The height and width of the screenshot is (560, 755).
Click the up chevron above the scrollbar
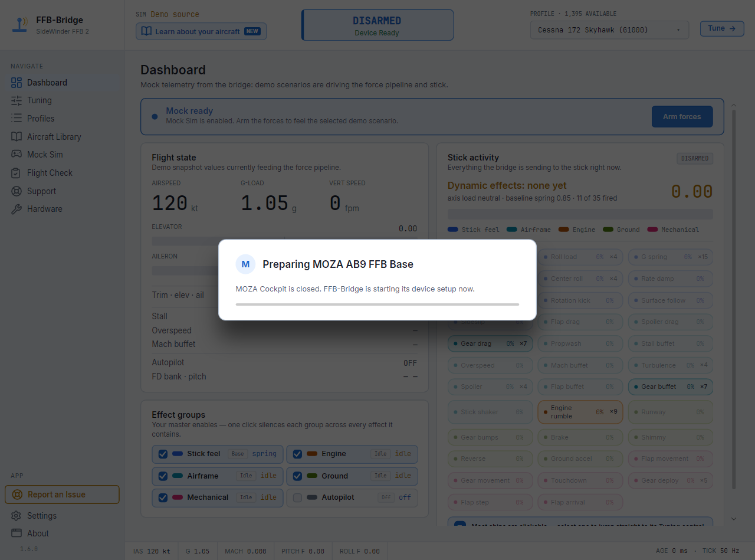(734, 106)
